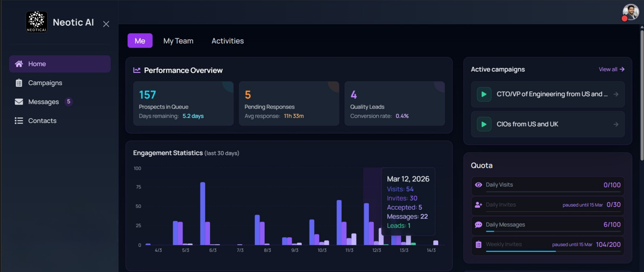Image resolution: width=644 pixels, height=272 pixels.
Task: Click the Daily Visits progress bar
Action: (553, 191)
